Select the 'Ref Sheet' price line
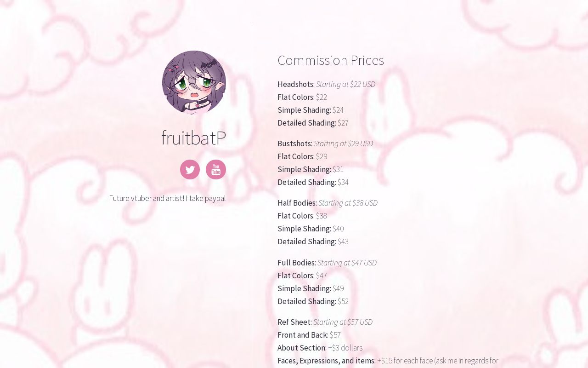The width and height of the screenshot is (588, 368). click(x=325, y=322)
